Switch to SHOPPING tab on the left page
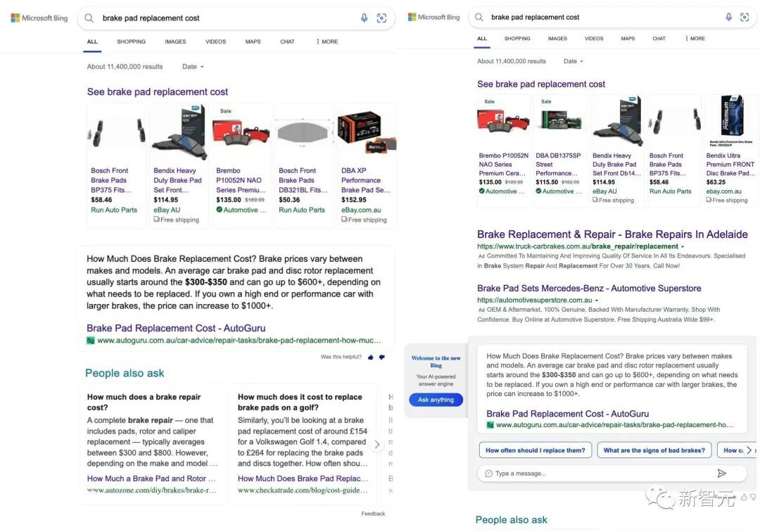 pos(132,42)
